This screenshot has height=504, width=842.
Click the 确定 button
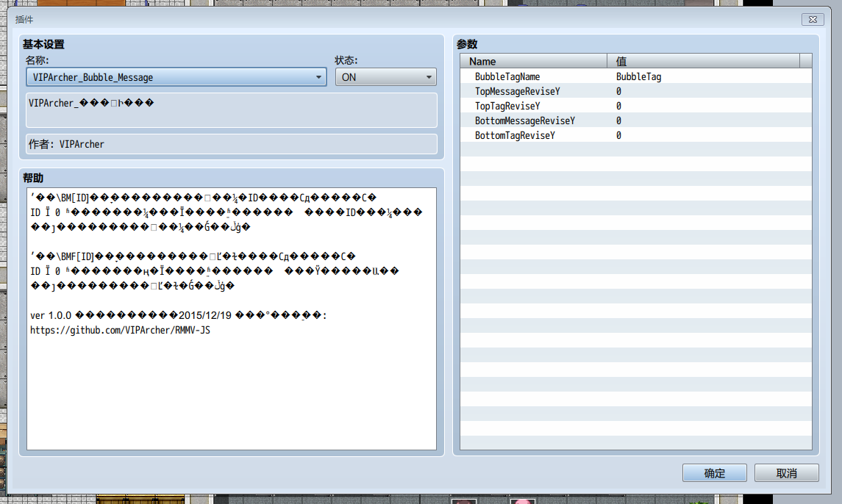click(x=714, y=473)
